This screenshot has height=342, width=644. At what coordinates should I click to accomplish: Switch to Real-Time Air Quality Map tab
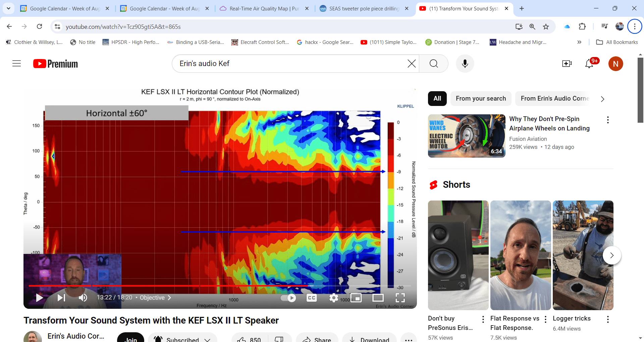coord(264,8)
